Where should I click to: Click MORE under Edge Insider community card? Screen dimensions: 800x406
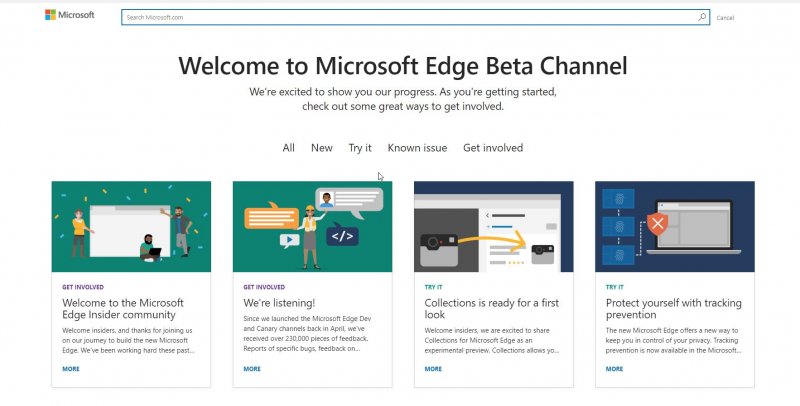71,369
